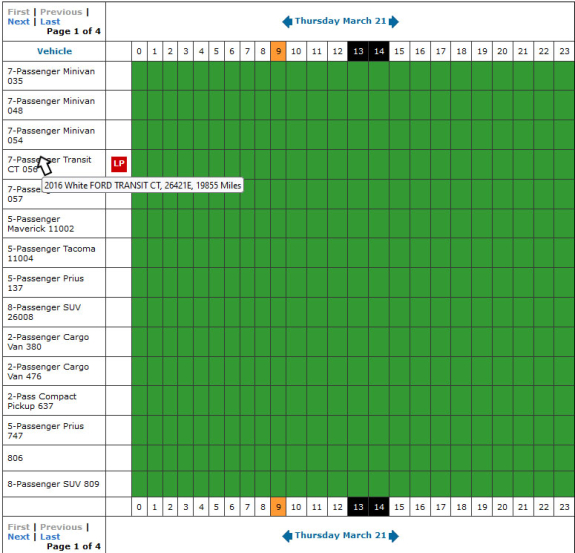
Task: Select hour 23 in top header
Action: (x=564, y=51)
